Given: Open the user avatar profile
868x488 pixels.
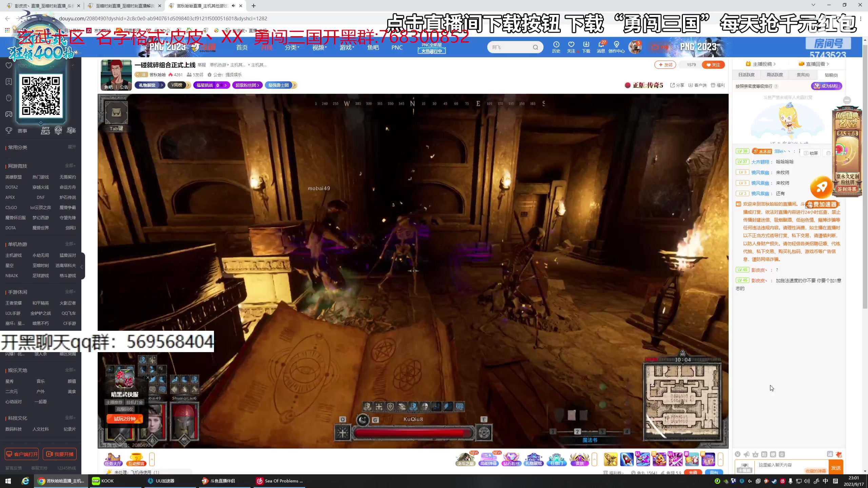Looking at the screenshot, I should click(x=634, y=47).
